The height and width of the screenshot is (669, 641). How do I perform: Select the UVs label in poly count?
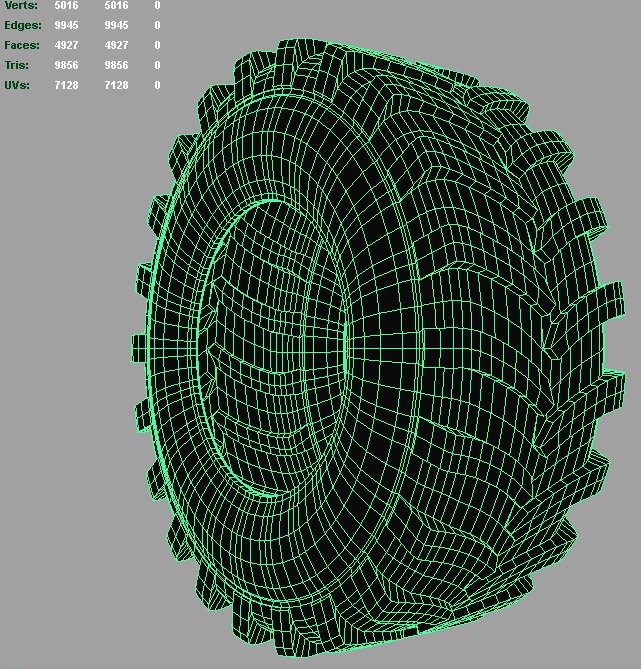click(x=17, y=85)
